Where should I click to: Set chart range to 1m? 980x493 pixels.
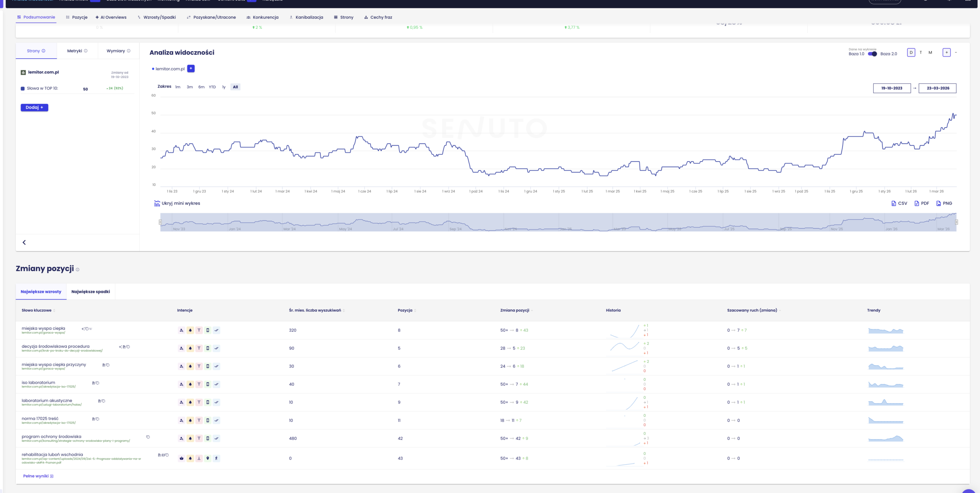coord(178,87)
